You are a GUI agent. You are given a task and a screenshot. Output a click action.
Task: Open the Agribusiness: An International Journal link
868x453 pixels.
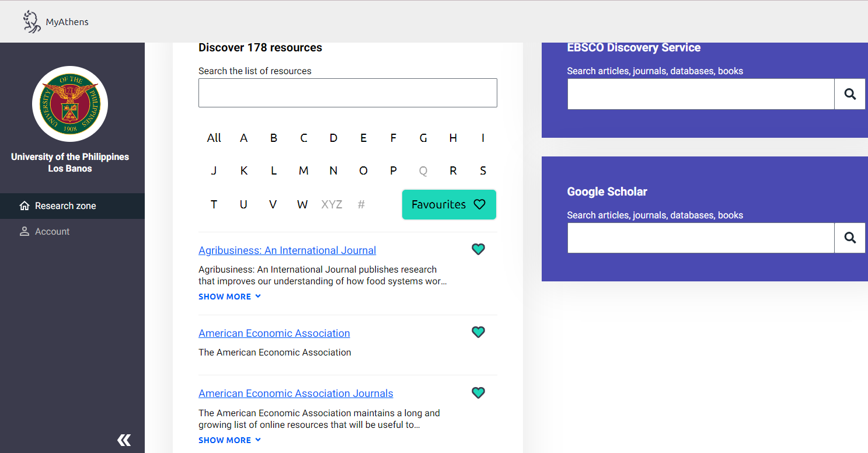tap(287, 250)
